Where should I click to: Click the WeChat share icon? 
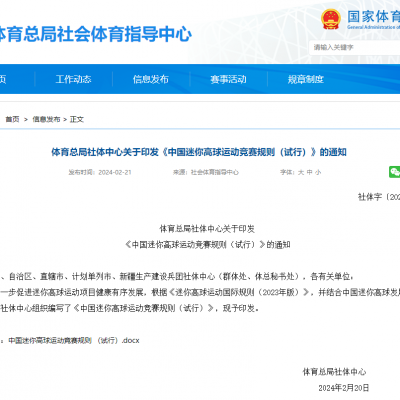tap(395, 172)
